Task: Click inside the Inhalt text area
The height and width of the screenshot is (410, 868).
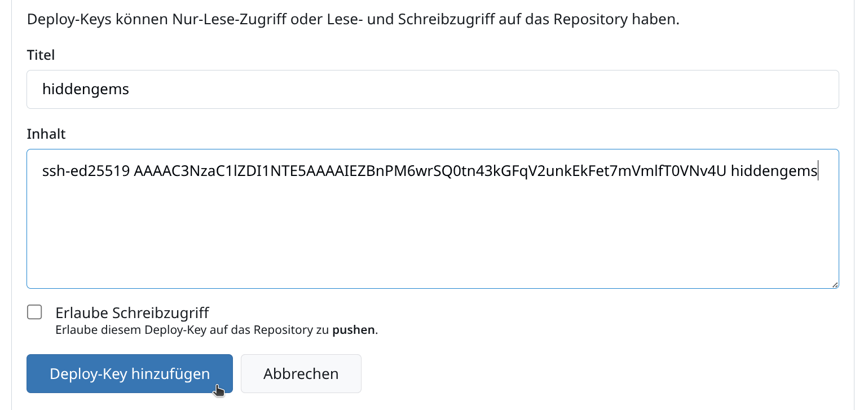Action: click(x=433, y=226)
